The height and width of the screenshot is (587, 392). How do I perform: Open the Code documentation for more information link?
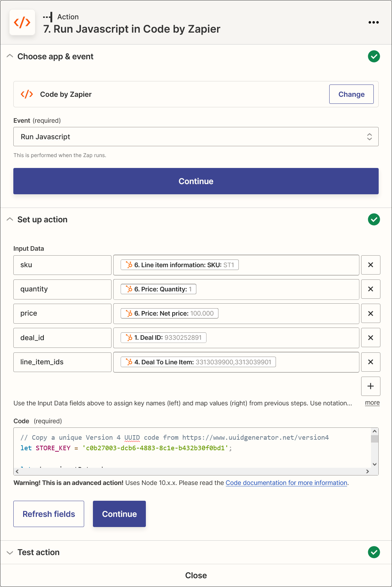(286, 483)
